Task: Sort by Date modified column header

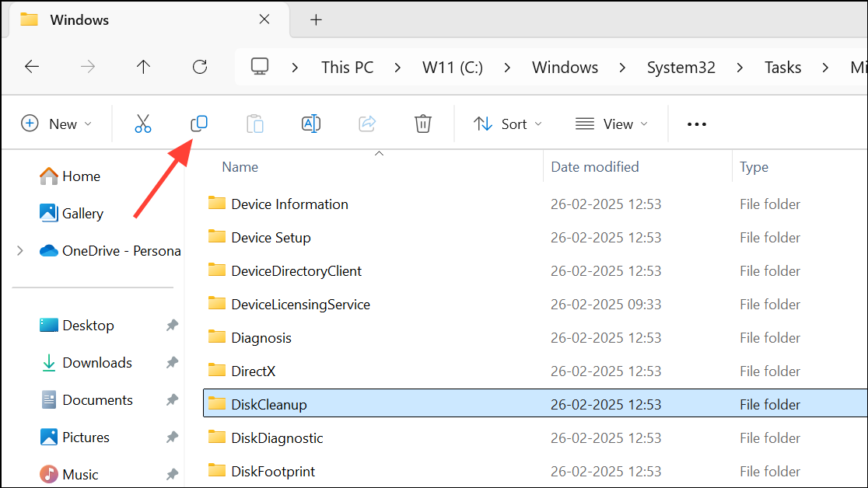Action: click(x=595, y=166)
